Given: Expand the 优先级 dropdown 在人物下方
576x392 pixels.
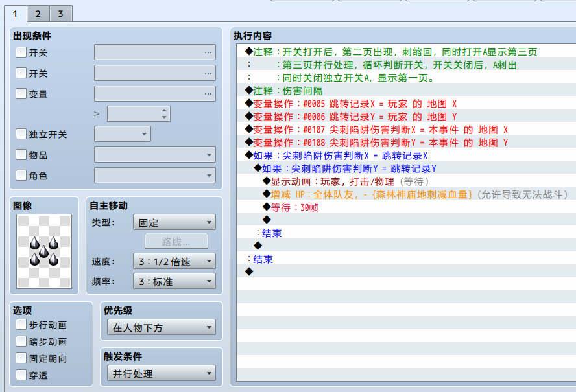Looking at the screenshot, I should [162, 327].
